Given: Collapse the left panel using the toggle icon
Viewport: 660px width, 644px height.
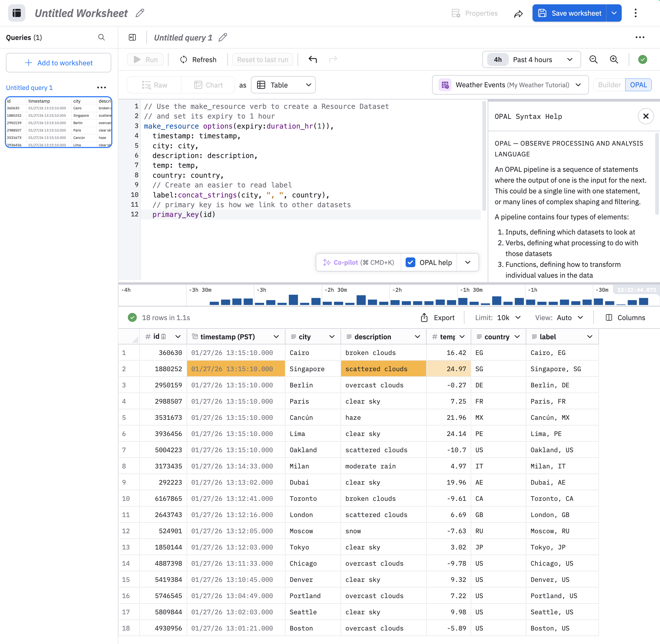Looking at the screenshot, I should pyautogui.click(x=132, y=37).
